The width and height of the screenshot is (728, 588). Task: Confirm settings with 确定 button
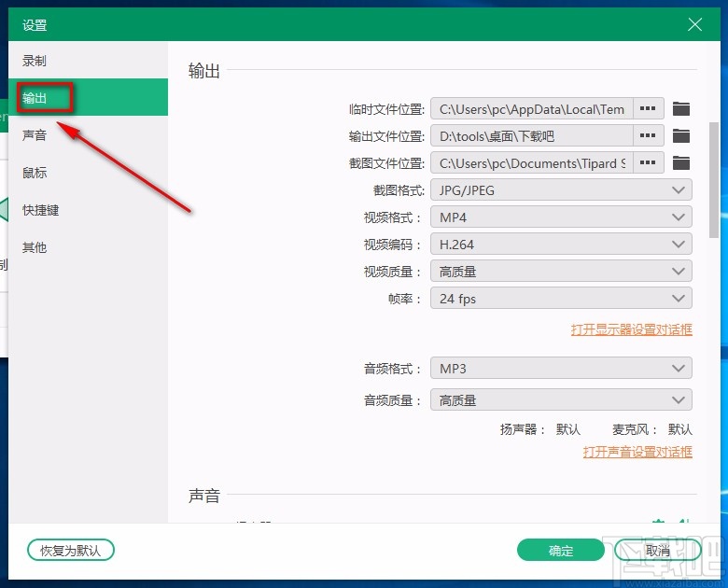[561, 551]
